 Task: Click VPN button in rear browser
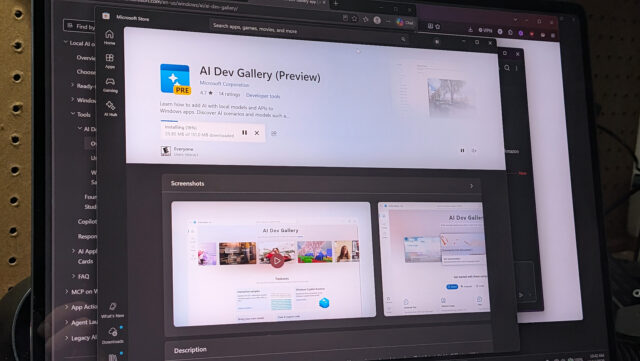tap(485, 30)
